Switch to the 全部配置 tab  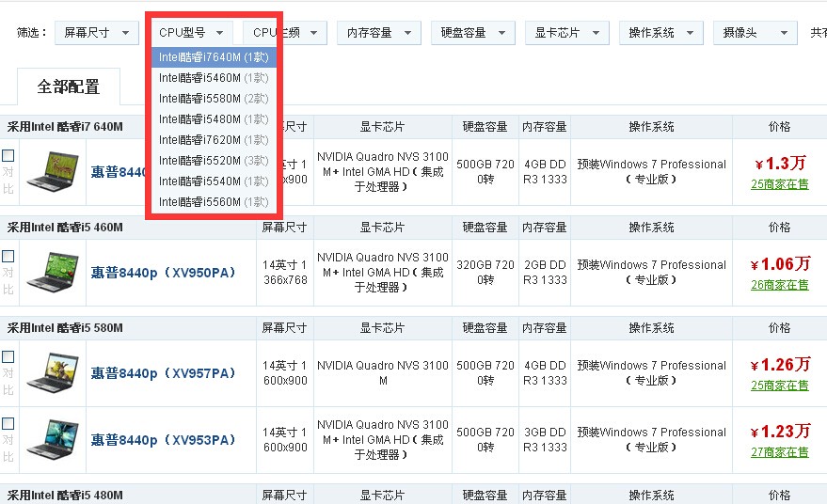pyautogui.click(x=69, y=87)
